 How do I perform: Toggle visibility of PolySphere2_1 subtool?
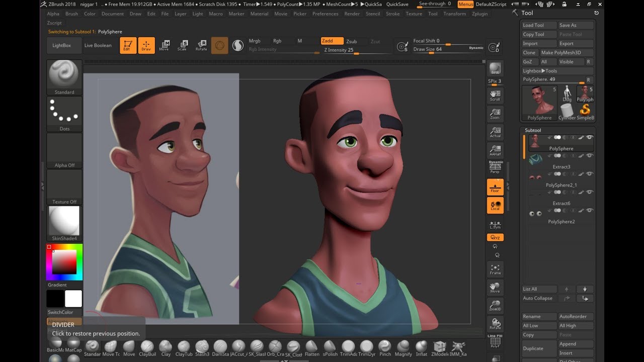click(x=590, y=174)
